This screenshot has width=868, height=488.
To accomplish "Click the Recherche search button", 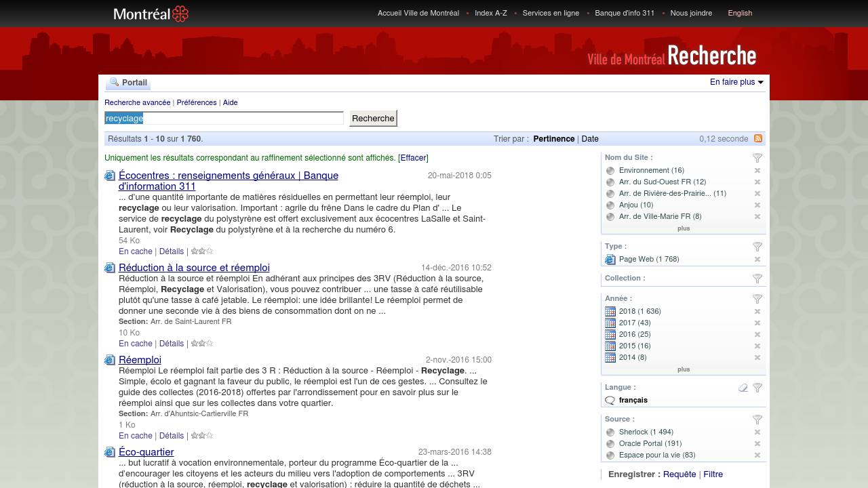I will coord(373,119).
